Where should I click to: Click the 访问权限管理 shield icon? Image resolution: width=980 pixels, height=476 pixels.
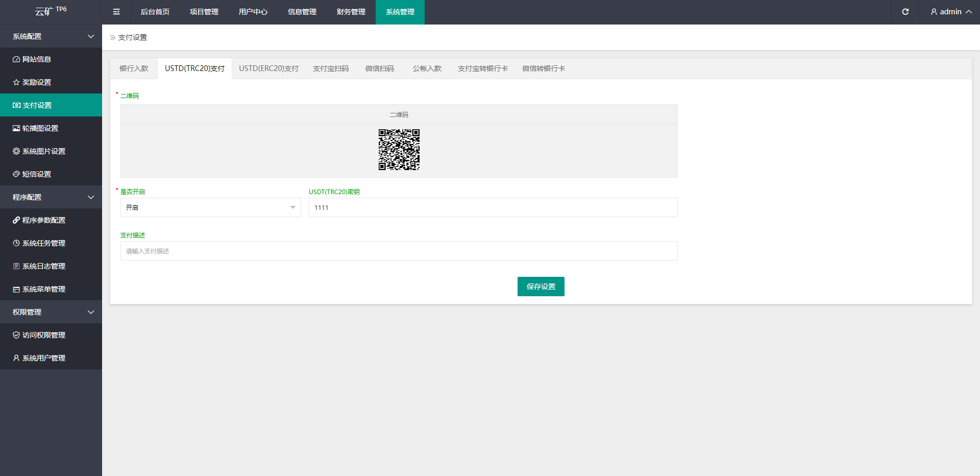tap(16, 335)
